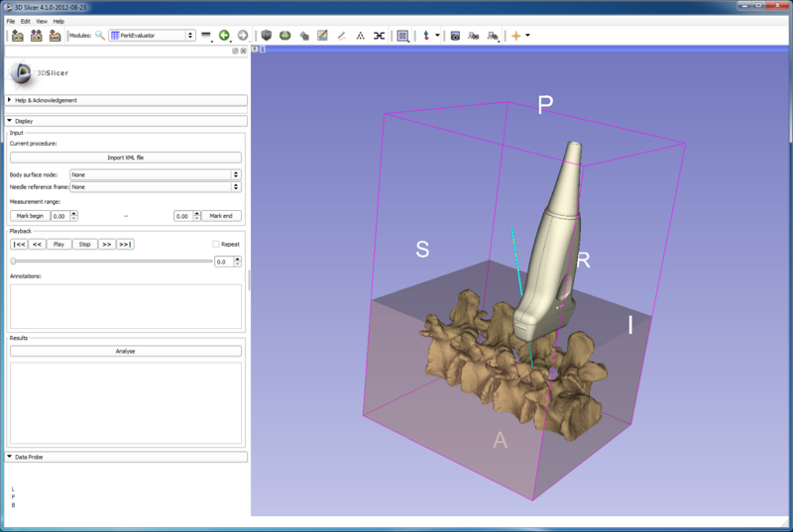
Task: Click the Import XML file button
Action: pos(126,158)
